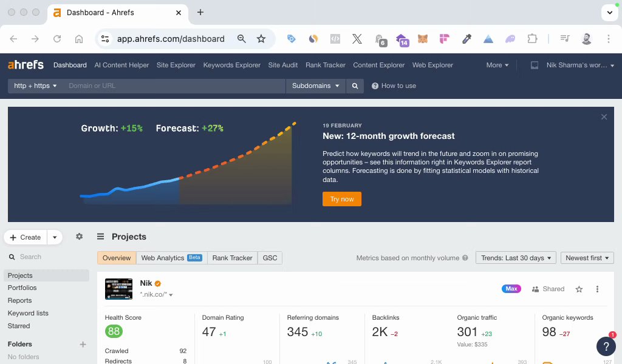Expand the http + https protocol dropdown
This screenshot has width=622, height=364.
[x=35, y=86]
